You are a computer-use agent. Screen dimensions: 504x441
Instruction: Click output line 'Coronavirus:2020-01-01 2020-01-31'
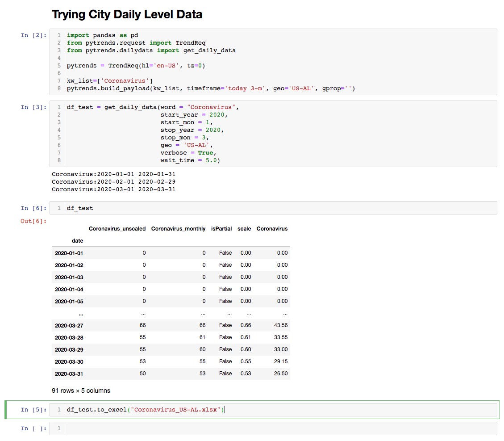(x=113, y=174)
